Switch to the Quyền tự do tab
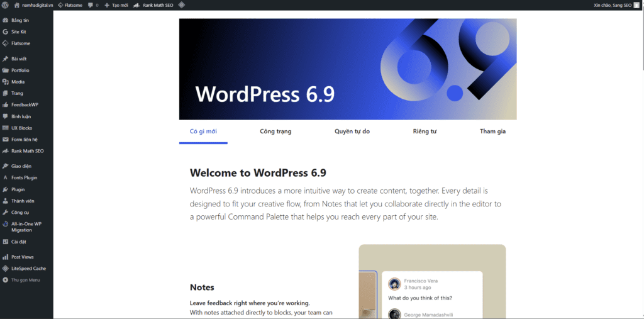Viewport: 644px width, 319px height. coord(352,132)
